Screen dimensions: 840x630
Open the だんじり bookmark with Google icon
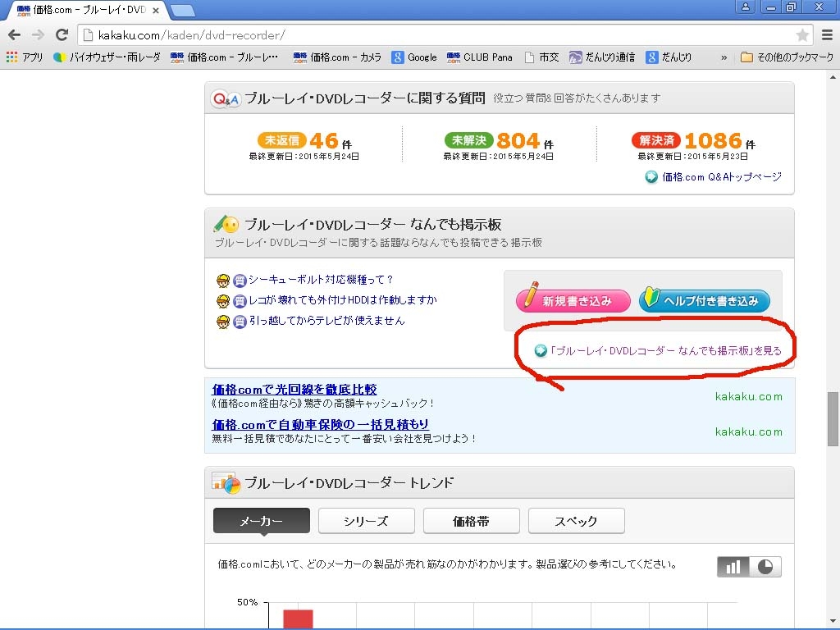coord(669,57)
